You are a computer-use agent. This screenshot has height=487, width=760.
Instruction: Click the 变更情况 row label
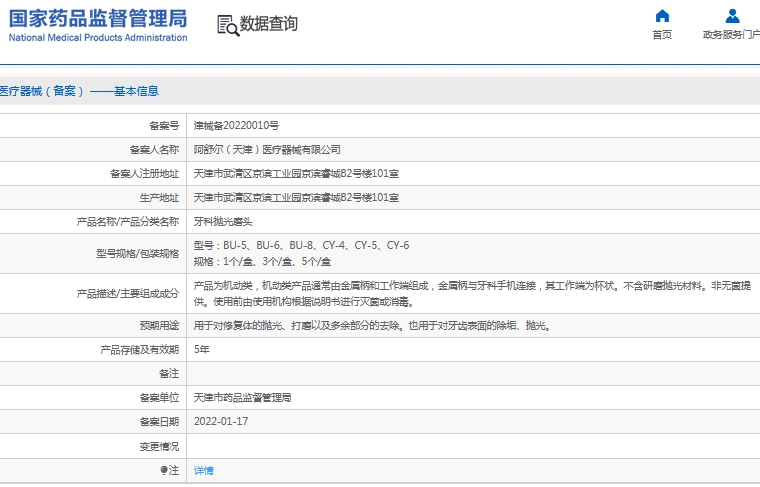159,446
